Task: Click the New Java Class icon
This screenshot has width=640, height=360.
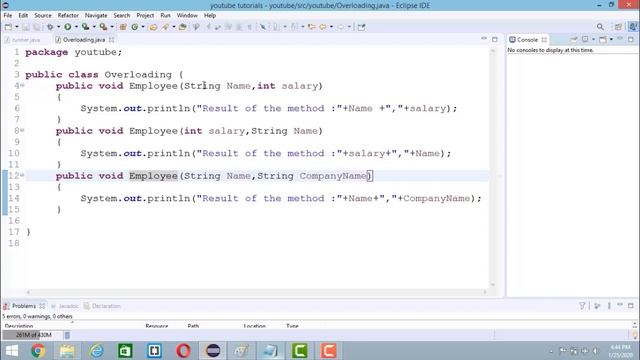Action: click(x=134, y=27)
